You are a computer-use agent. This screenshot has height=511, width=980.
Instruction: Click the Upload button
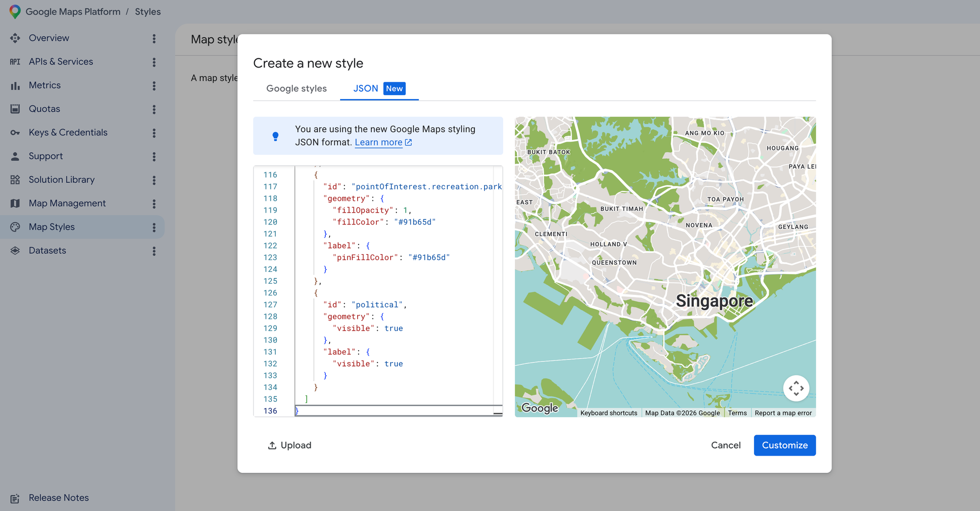[290, 445]
